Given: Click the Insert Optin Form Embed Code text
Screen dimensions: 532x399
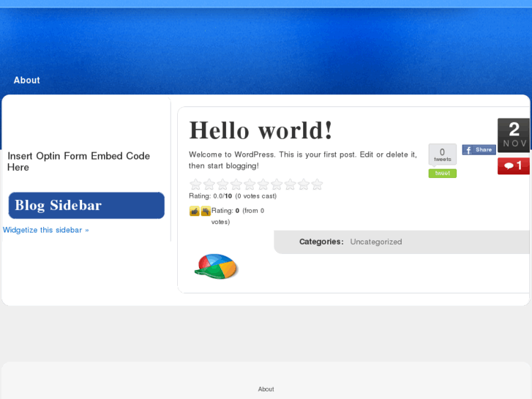Looking at the screenshot, I should 79,162.
